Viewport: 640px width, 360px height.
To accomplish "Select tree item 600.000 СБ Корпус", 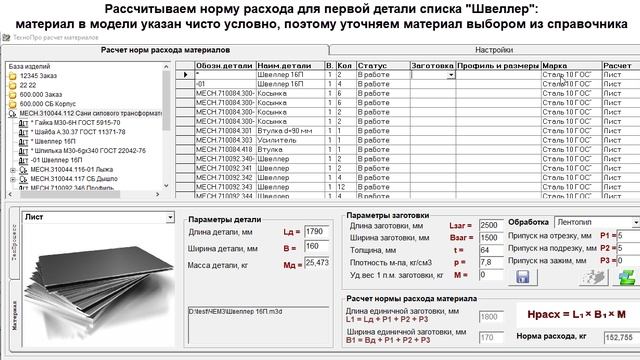I will coord(48,104).
